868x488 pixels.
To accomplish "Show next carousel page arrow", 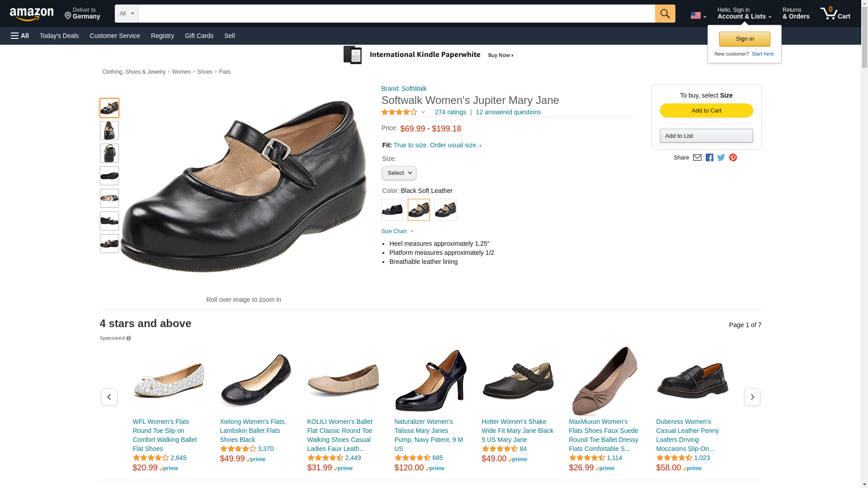I will pyautogui.click(x=752, y=397).
